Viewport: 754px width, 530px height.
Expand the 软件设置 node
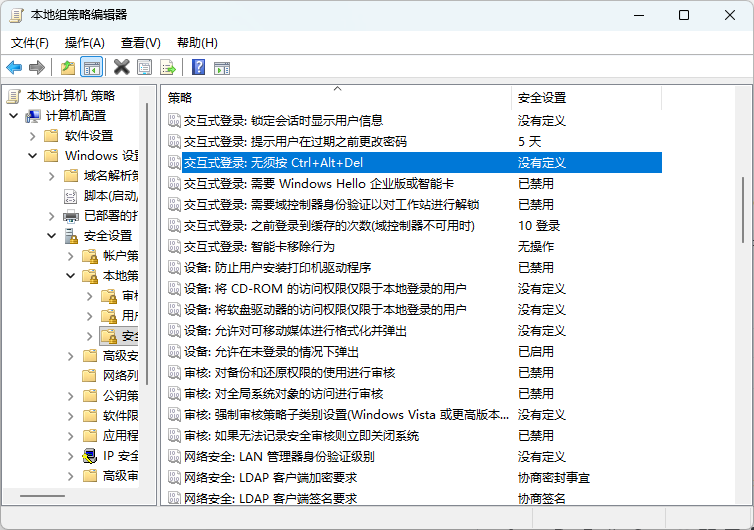tap(32, 136)
